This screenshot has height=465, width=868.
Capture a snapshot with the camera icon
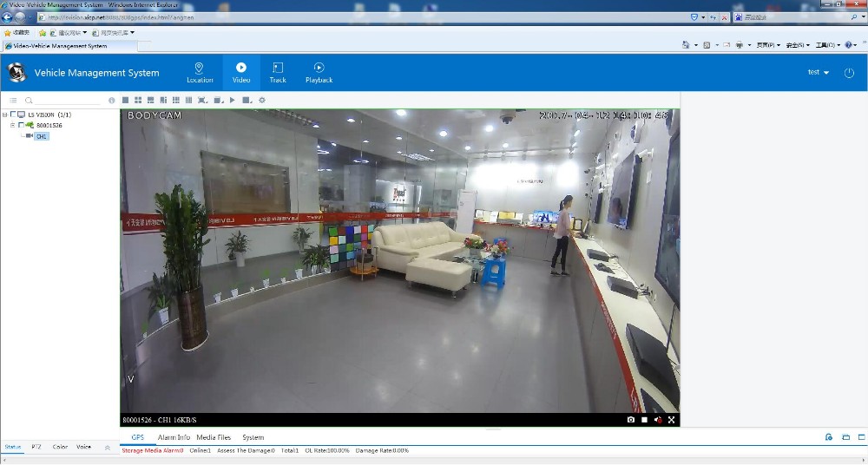tap(630, 420)
